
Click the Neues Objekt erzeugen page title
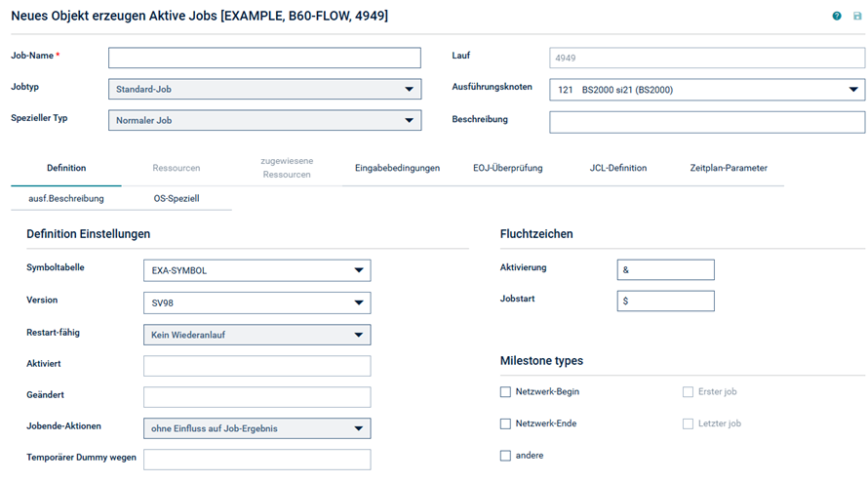[x=199, y=16]
